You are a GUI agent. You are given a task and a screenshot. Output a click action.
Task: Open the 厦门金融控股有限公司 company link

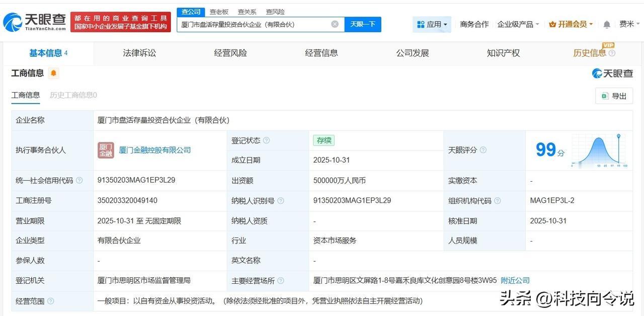[x=154, y=149]
